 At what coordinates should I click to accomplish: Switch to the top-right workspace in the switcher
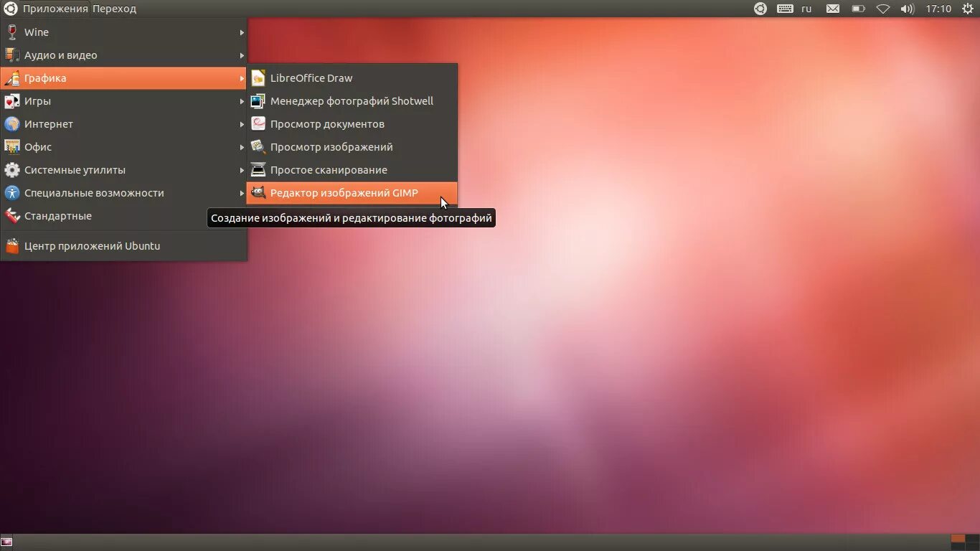(972, 538)
